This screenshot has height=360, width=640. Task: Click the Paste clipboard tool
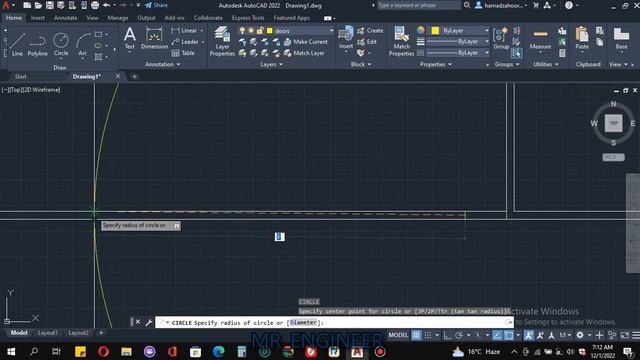tap(582, 38)
